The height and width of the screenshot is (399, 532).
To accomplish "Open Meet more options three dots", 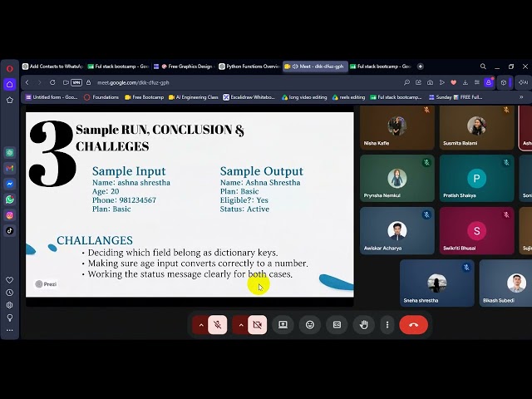I will coord(387,325).
